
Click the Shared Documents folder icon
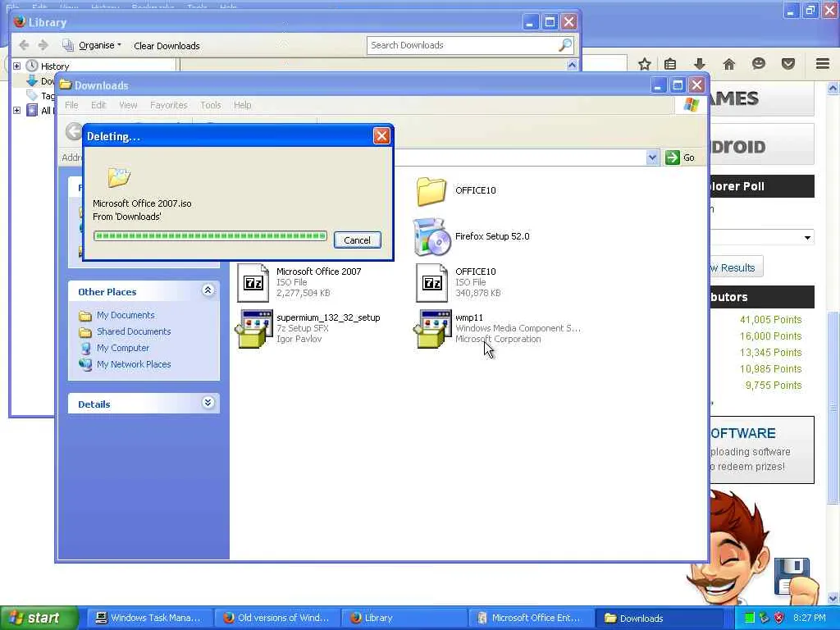click(x=85, y=332)
